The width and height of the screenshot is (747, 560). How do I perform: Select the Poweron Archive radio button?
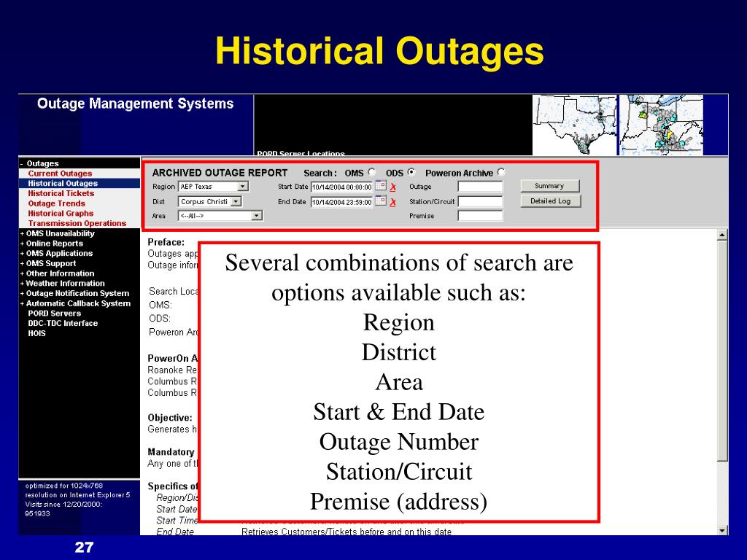[x=500, y=172]
